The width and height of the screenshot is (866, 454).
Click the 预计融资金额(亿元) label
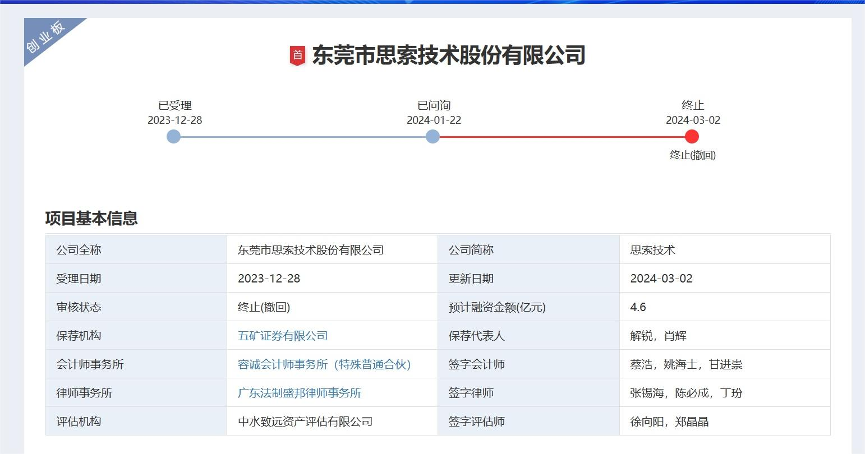click(497, 308)
